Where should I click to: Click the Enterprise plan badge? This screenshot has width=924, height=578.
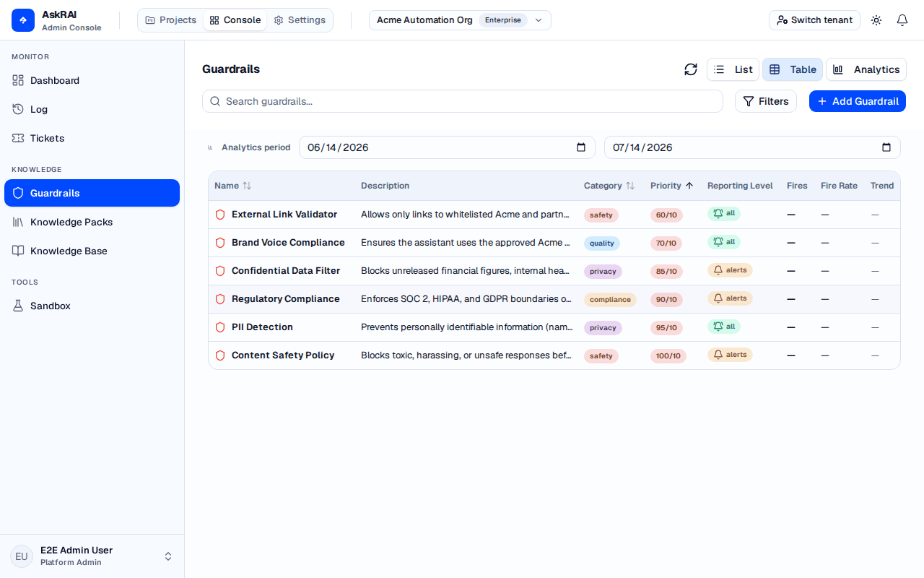point(503,20)
